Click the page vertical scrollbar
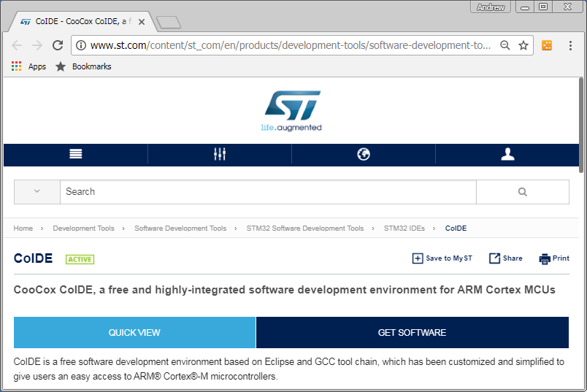 [581, 125]
